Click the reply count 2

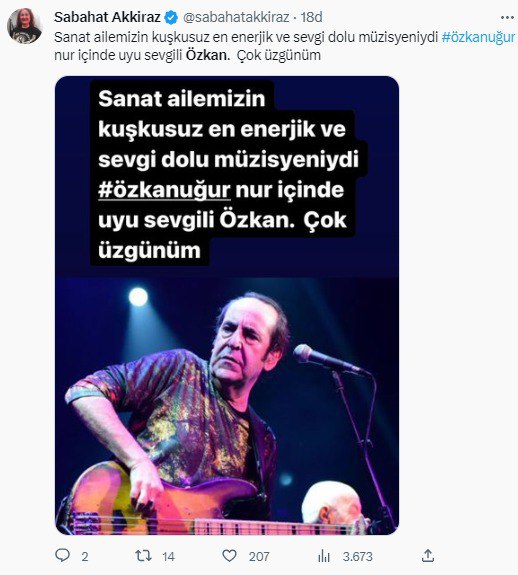click(x=85, y=557)
